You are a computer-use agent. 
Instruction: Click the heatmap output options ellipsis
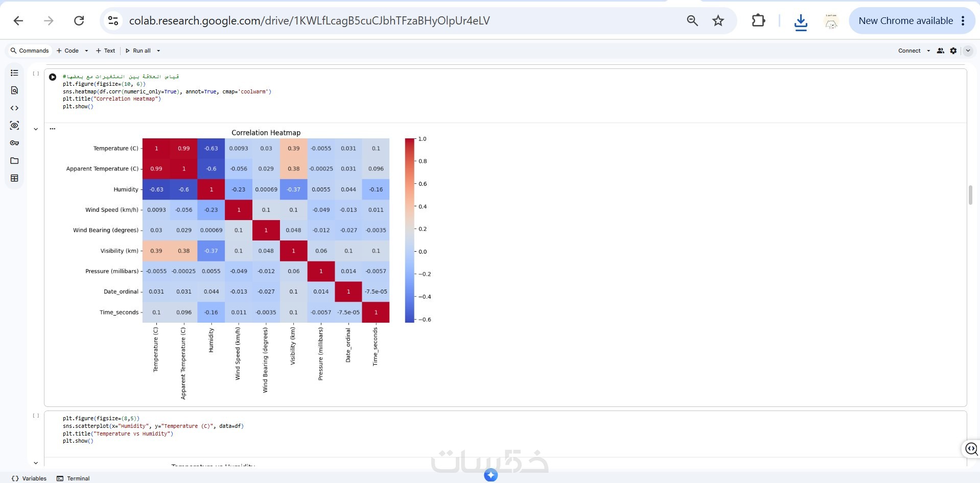click(53, 129)
